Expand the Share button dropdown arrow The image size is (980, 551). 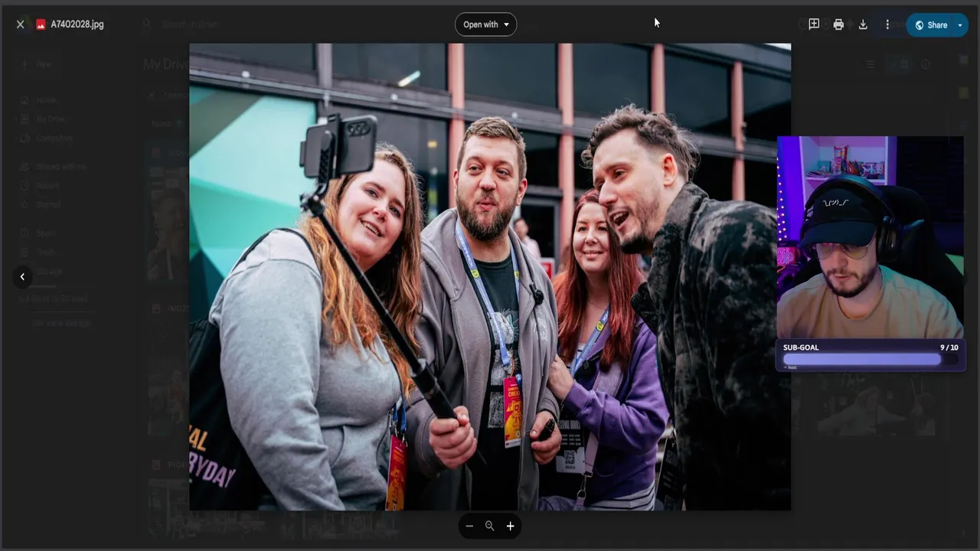pyautogui.click(x=960, y=24)
